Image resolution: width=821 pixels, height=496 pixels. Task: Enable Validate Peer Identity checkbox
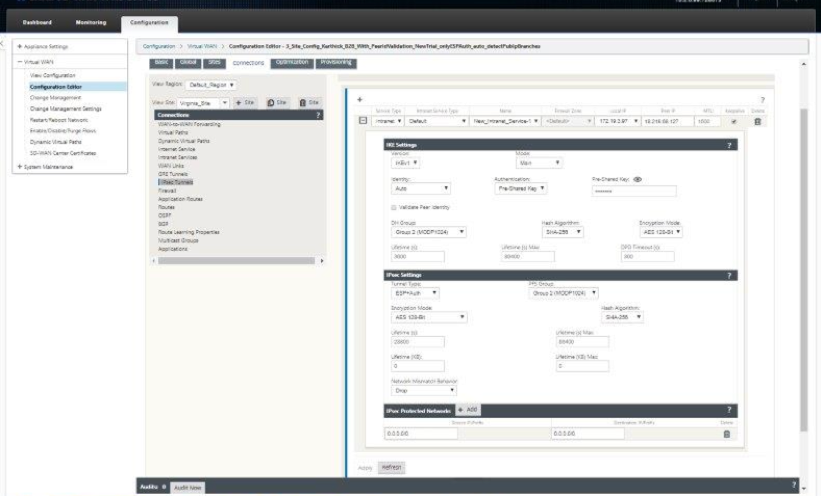pyautogui.click(x=394, y=208)
